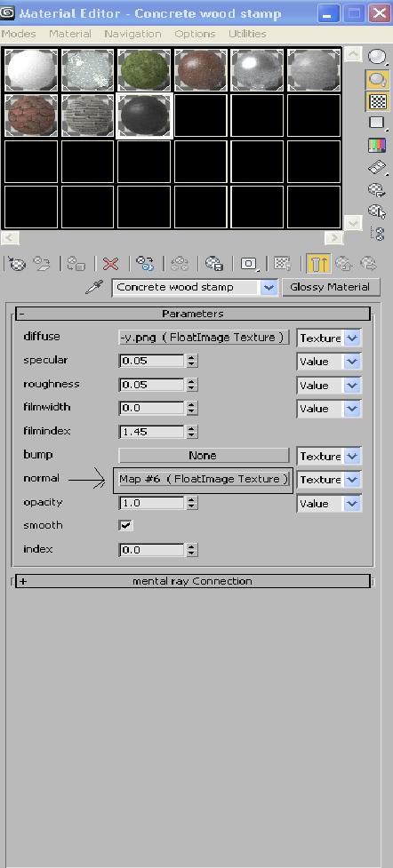Select the shiny chrome sphere sample slot

click(257, 70)
